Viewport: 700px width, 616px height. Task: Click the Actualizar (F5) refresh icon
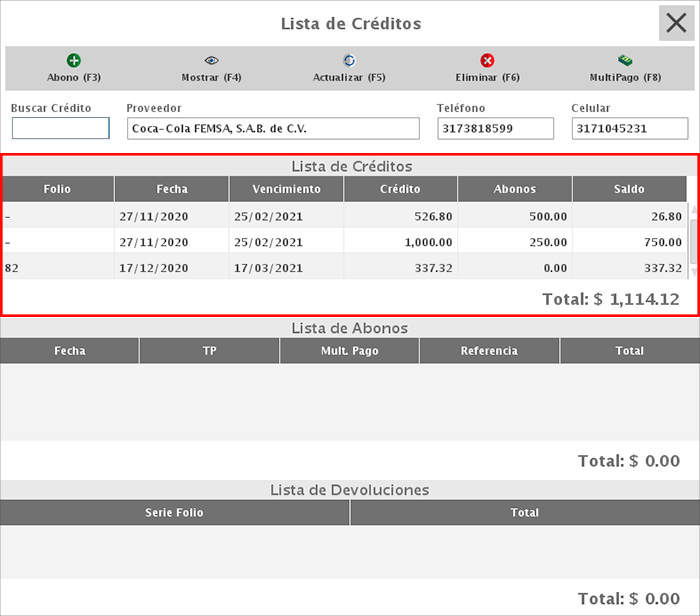[x=349, y=61]
